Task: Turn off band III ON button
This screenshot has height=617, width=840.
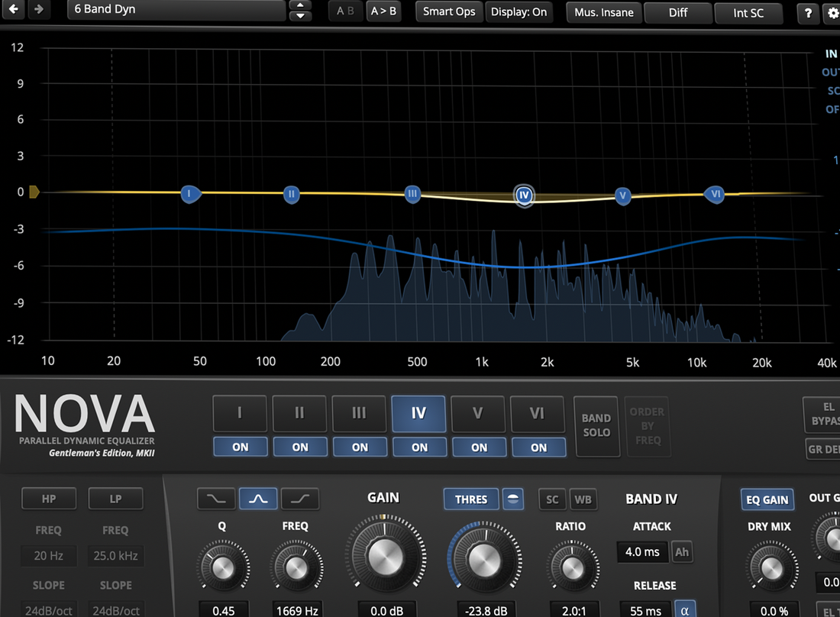Action: coord(360,447)
